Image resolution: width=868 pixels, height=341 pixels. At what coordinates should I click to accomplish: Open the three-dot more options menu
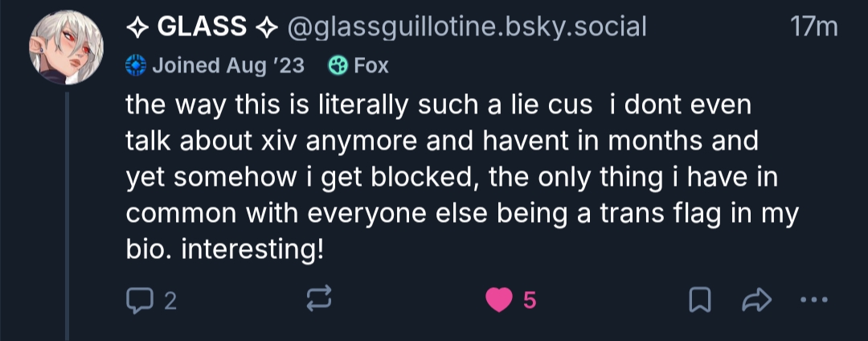pyautogui.click(x=814, y=301)
